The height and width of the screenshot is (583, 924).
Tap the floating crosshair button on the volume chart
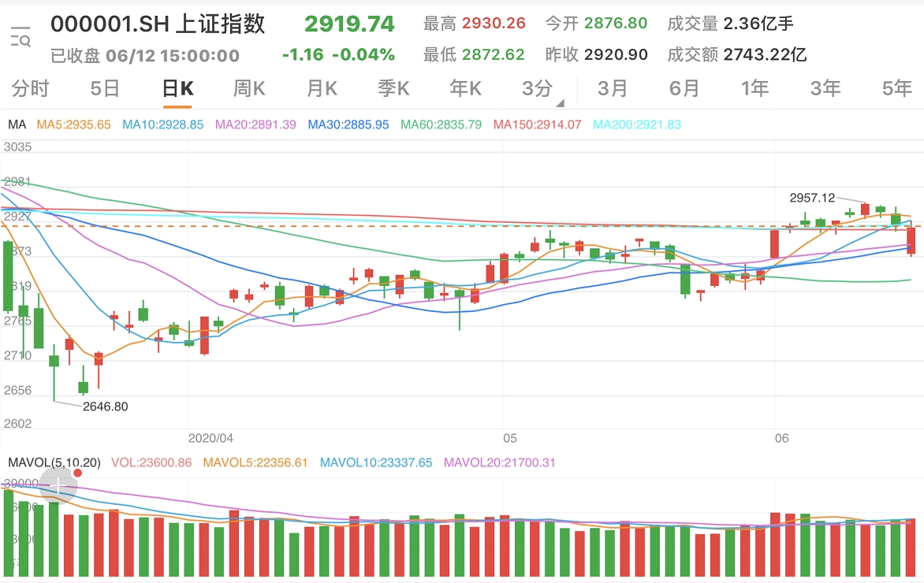(58, 485)
